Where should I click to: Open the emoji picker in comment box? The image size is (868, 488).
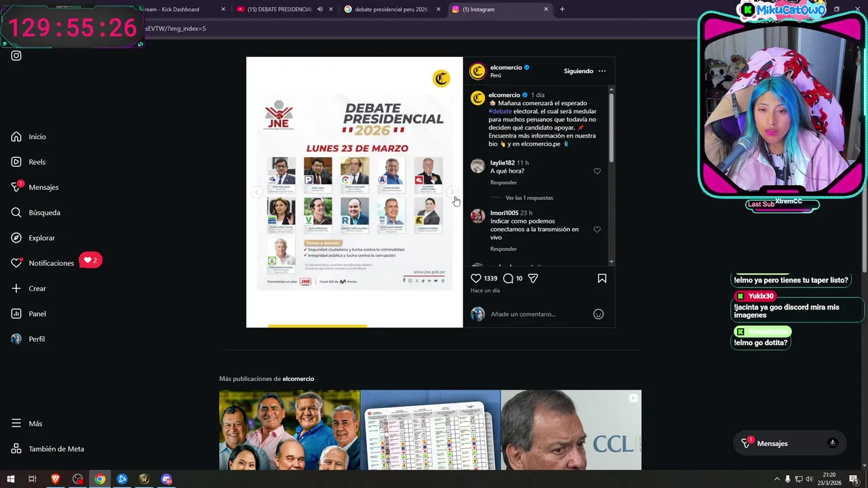[598, 314]
